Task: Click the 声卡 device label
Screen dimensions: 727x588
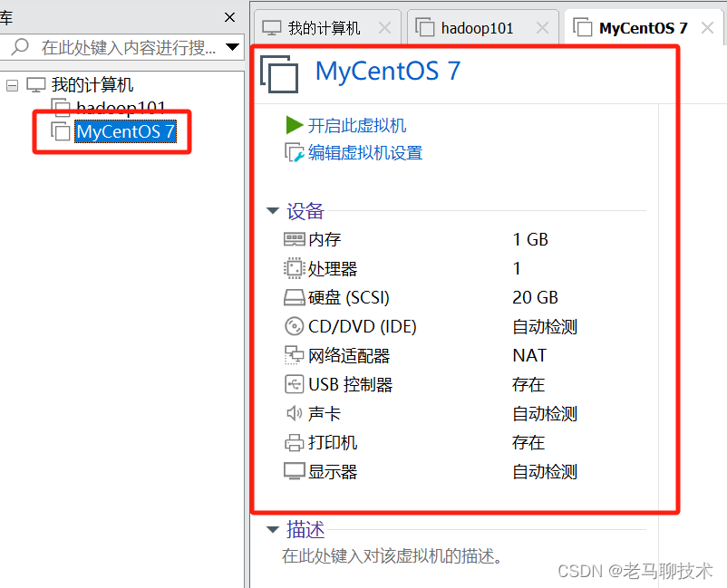Action: click(x=325, y=413)
